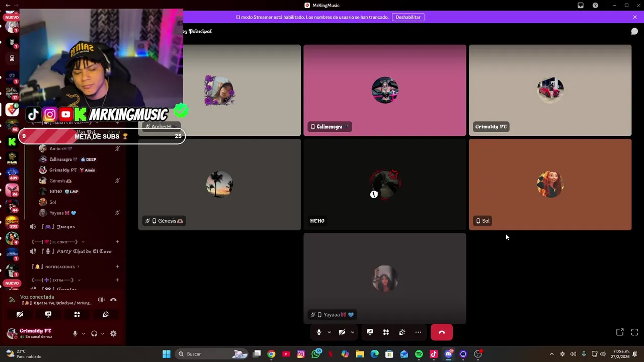Open microphone options arrow in call controls bar
644x362 pixels.
point(329,332)
